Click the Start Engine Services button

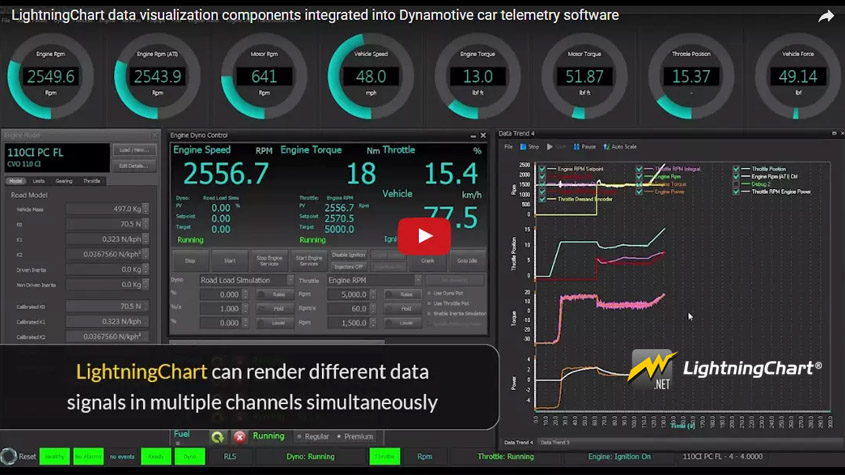309,261
